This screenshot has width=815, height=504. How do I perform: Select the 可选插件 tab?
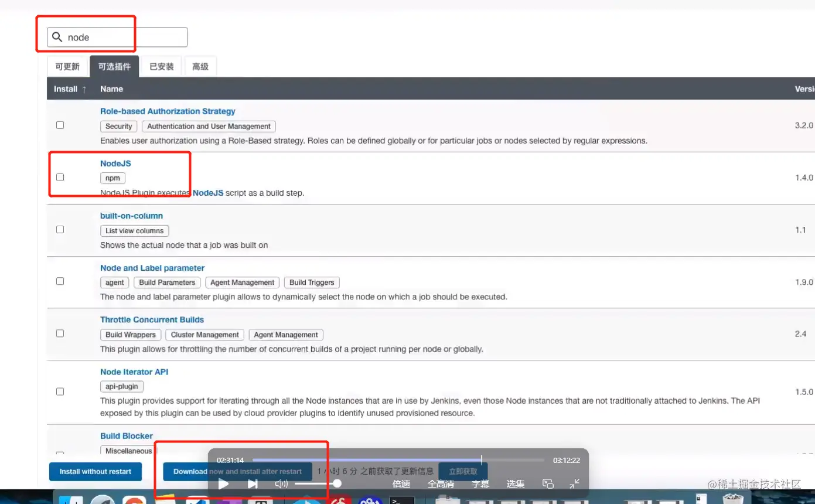114,66
